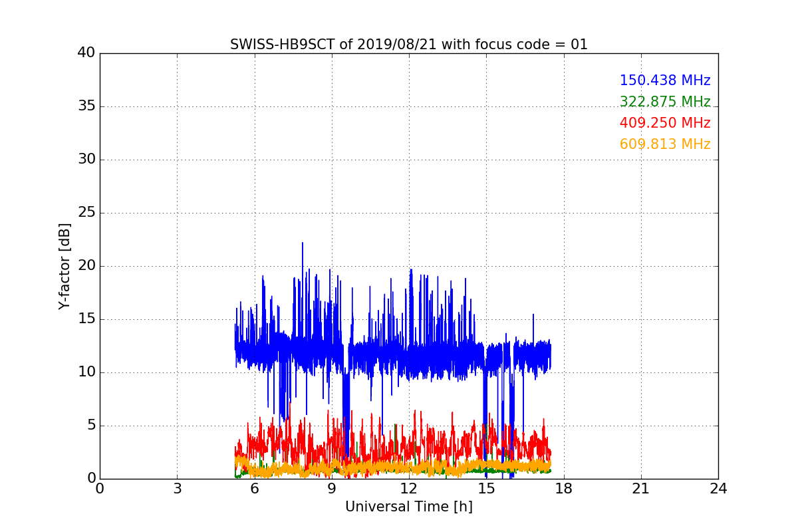This screenshot has width=798, height=532.
Task: Click the y-axis tick label 20
Action: pyautogui.click(x=86, y=266)
